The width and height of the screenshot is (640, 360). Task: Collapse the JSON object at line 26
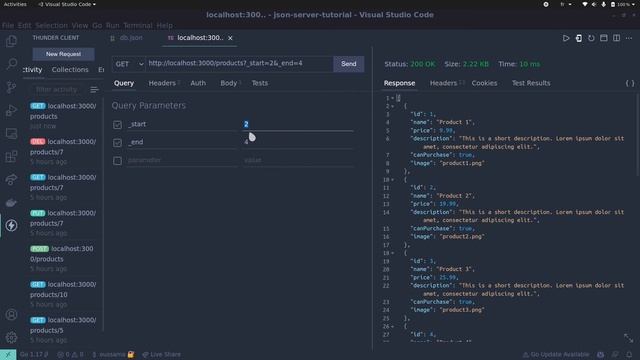[x=393, y=327]
